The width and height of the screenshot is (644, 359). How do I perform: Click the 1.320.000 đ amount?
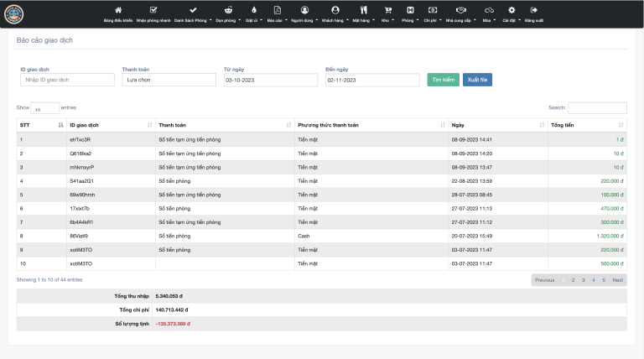point(610,237)
